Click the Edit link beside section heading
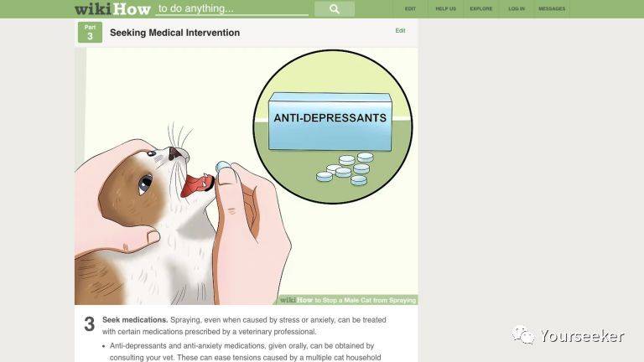 (400, 30)
